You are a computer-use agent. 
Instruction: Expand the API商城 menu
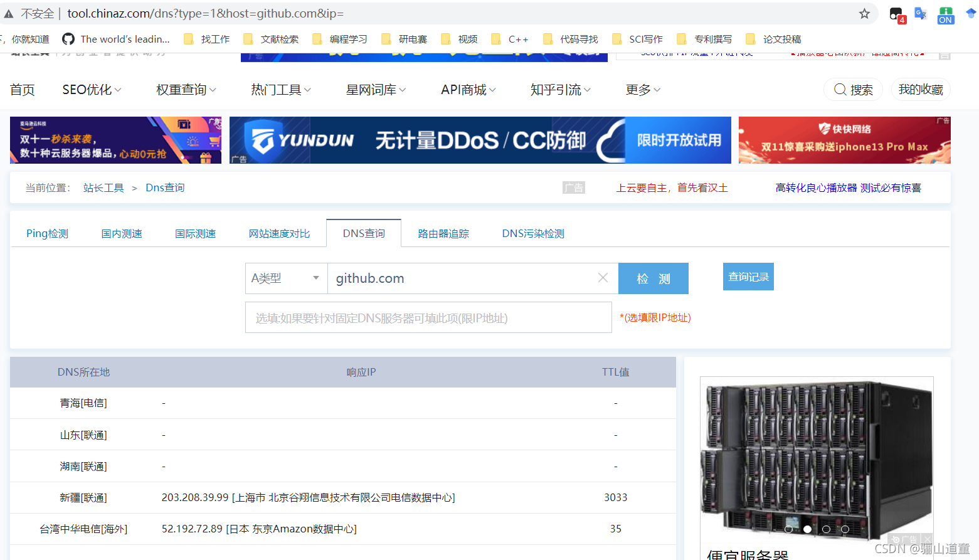(x=468, y=90)
